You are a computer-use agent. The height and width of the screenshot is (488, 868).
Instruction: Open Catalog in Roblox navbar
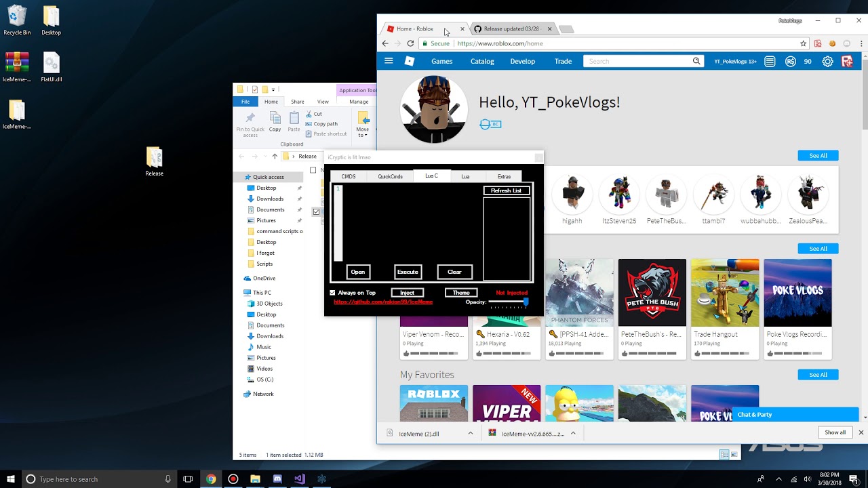pos(482,61)
